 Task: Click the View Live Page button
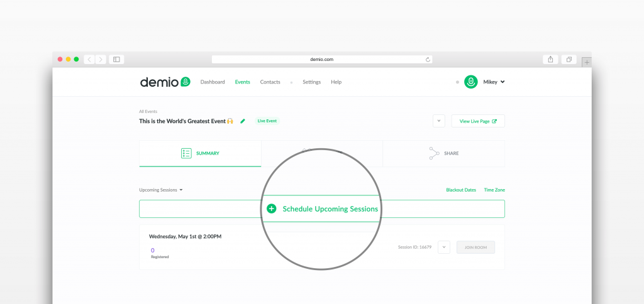(x=478, y=121)
